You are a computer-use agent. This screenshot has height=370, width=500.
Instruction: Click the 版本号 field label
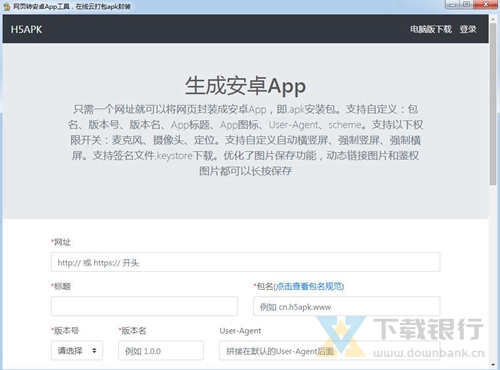click(x=65, y=331)
